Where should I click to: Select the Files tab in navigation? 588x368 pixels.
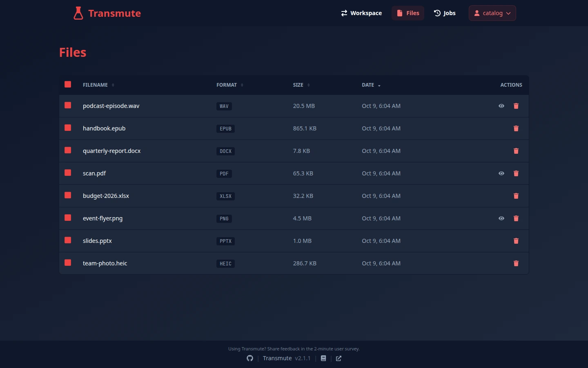408,13
